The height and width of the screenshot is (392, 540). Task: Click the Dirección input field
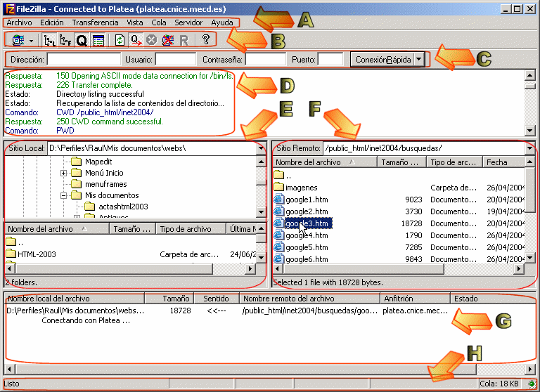tap(84, 60)
